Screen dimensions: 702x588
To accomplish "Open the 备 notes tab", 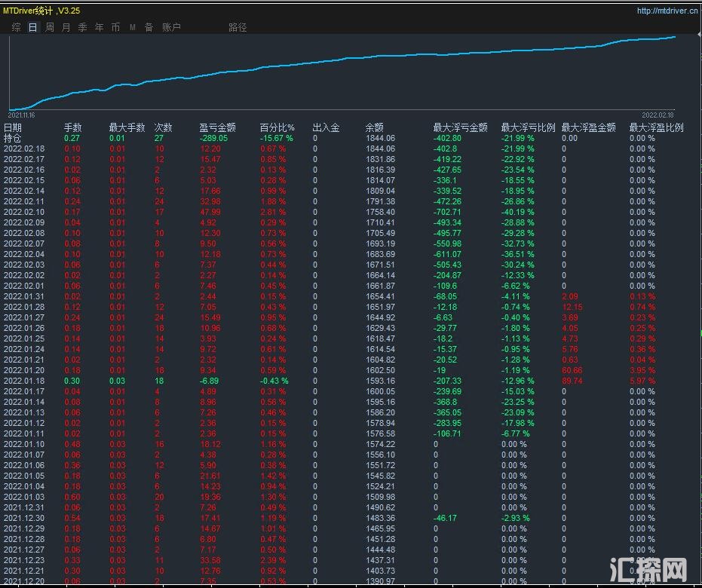I will tap(149, 27).
